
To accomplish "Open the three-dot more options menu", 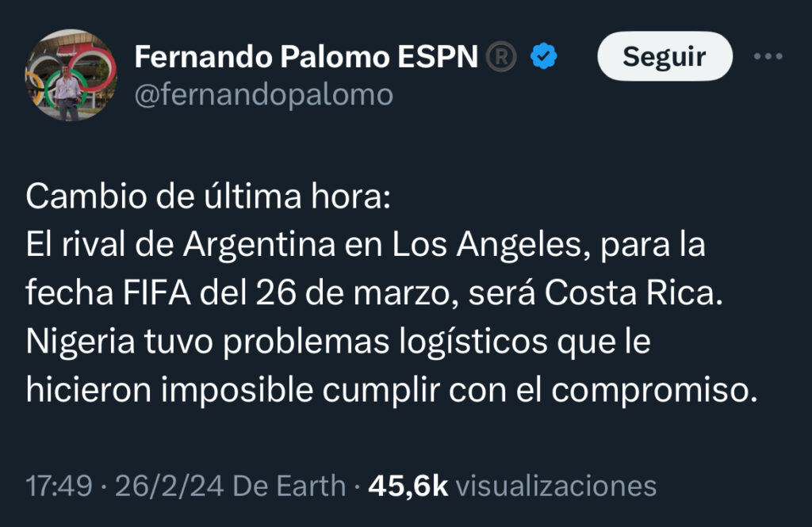I will coord(768,56).
